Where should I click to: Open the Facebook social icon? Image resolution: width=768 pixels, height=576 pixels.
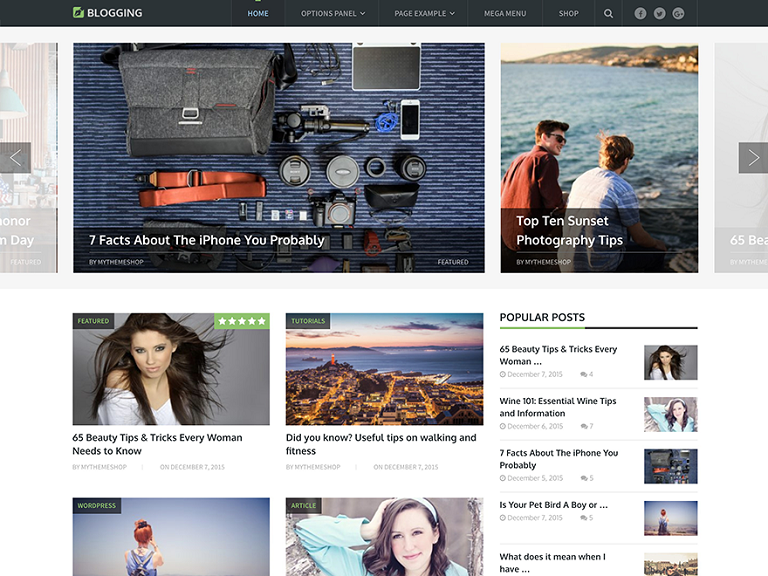click(x=640, y=14)
